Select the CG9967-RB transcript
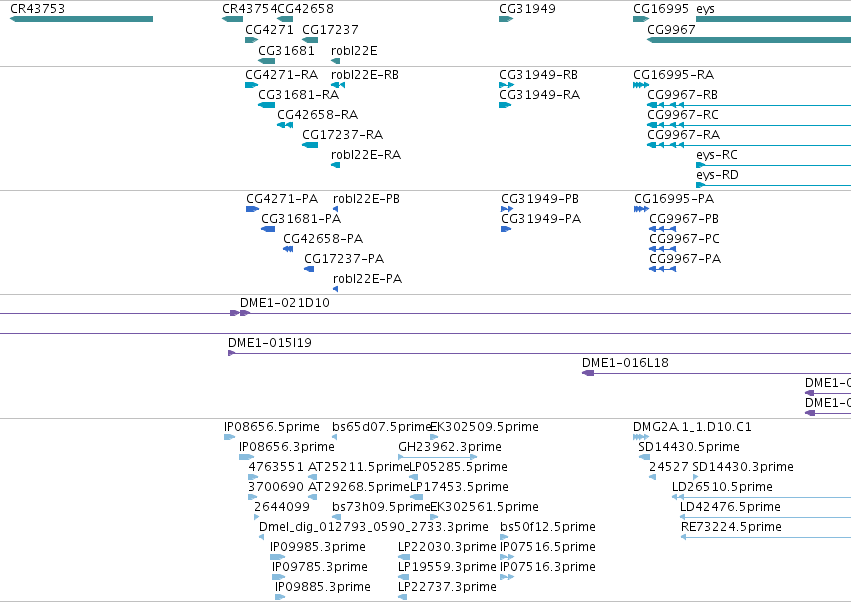This screenshot has height=602, width=851. (x=749, y=105)
